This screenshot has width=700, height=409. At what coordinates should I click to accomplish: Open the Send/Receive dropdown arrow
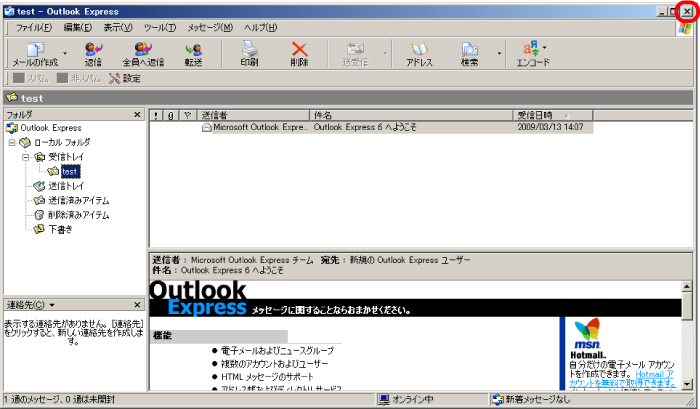click(385, 53)
